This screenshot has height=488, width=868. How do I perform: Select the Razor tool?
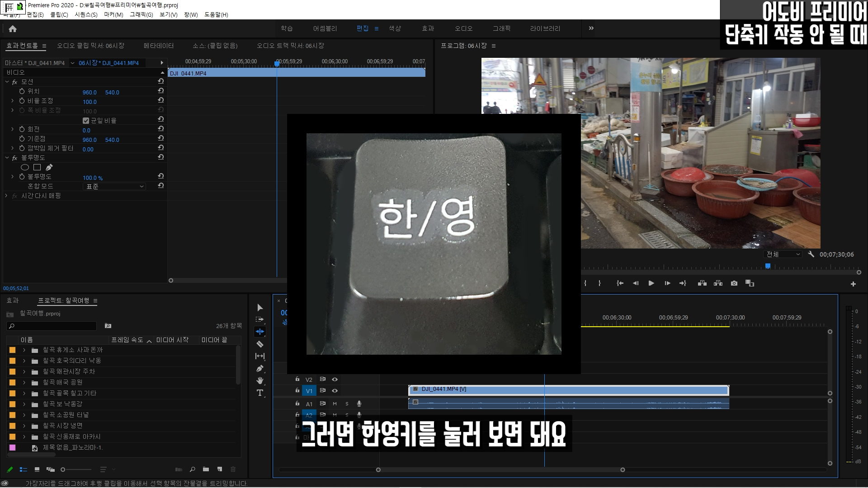click(x=260, y=344)
